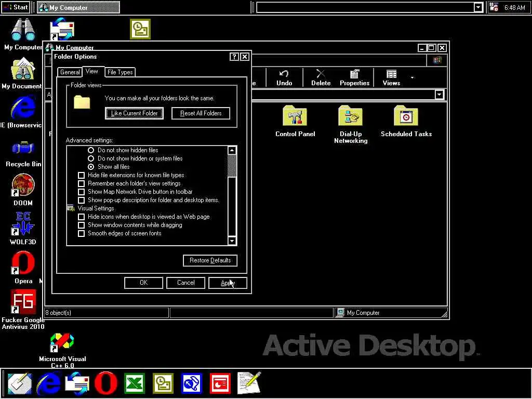
Task: Select the My Documents desktop icon
Action: (23, 69)
